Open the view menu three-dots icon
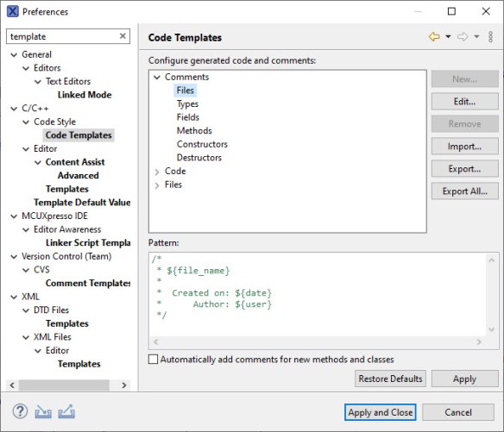This screenshot has height=432, width=504. coord(490,37)
